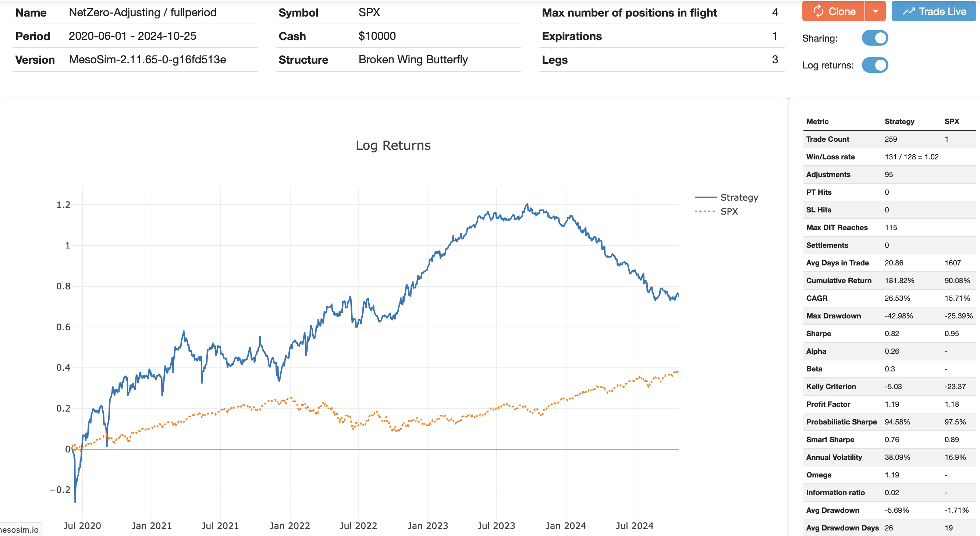Screen dimensions: 980x536
Task: Click the Trade Live button
Action: pyautogui.click(x=935, y=11)
